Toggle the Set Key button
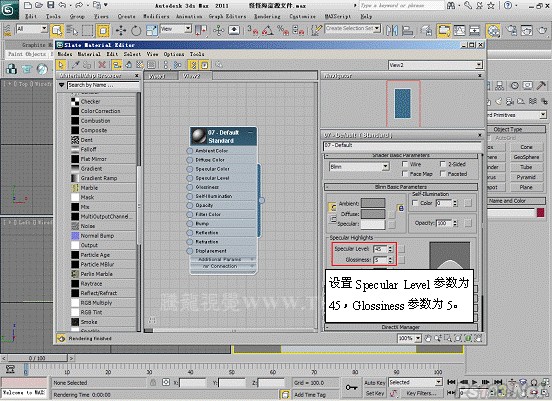 [x=375, y=393]
